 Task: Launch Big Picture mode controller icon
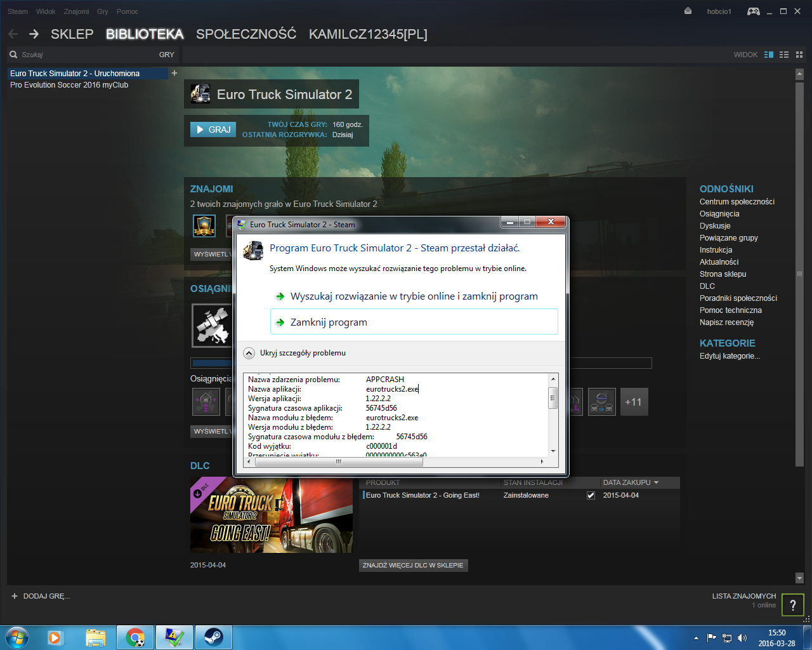(x=754, y=11)
